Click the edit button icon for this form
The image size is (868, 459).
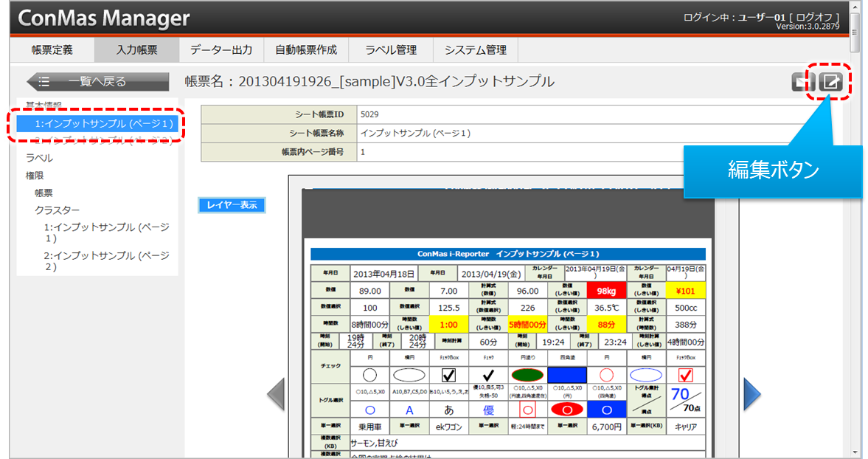tap(831, 81)
